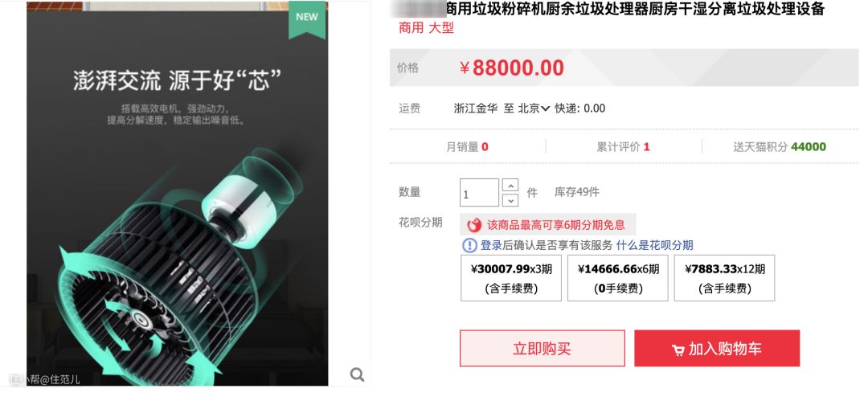Click the 送天猫积分 44000 points item

780,147
